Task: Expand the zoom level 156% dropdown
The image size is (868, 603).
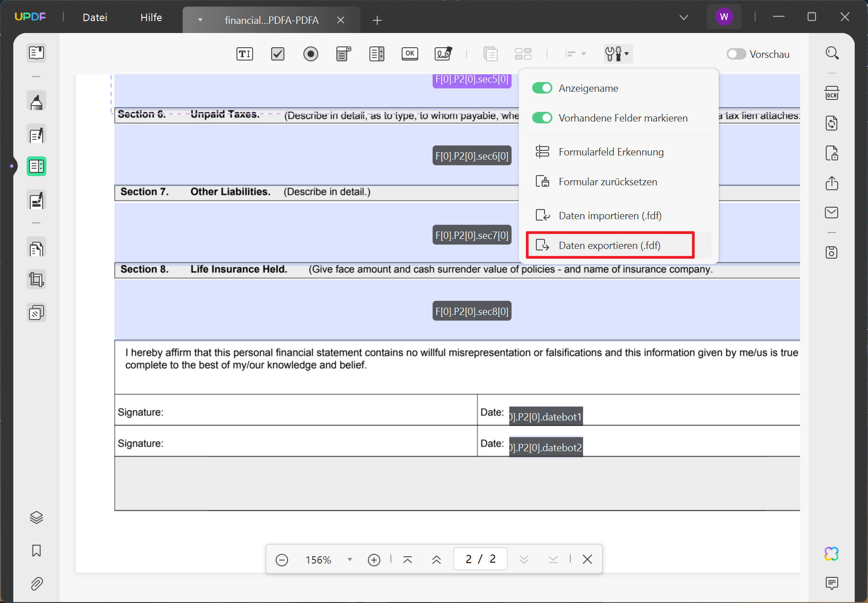Action: (x=350, y=559)
